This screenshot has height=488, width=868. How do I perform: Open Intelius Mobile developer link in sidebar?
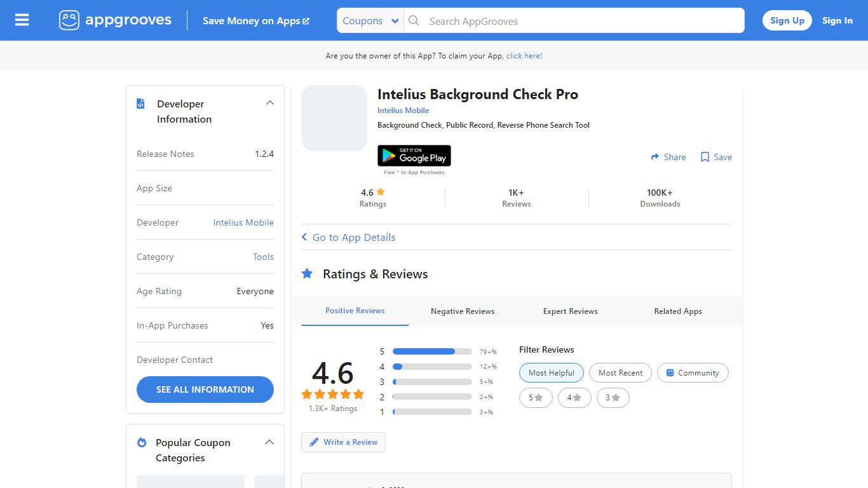(243, 222)
